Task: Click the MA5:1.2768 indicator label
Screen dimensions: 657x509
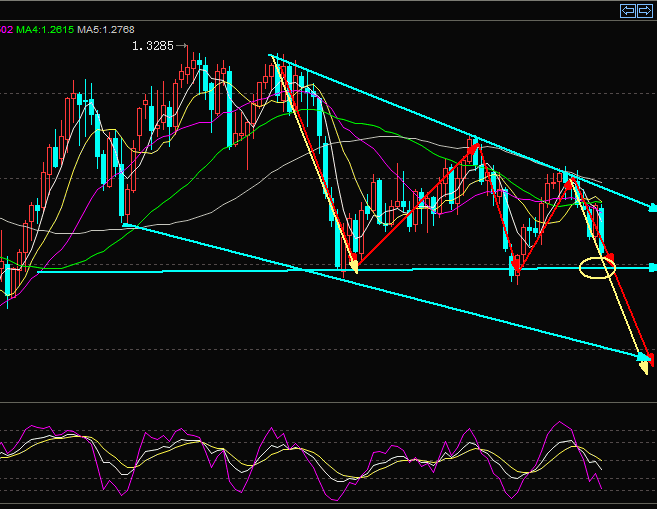Action: pos(106,30)
